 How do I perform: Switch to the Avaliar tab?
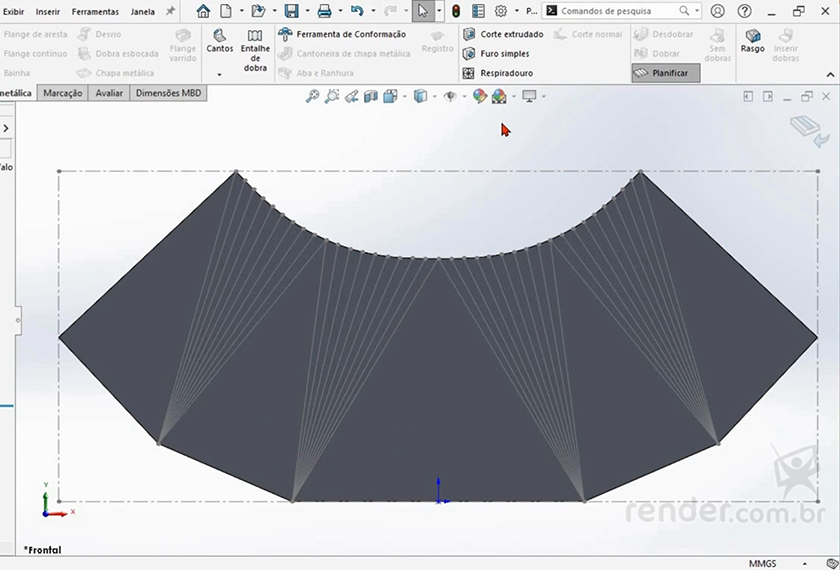pyautogui.click(x=109, y=93)
